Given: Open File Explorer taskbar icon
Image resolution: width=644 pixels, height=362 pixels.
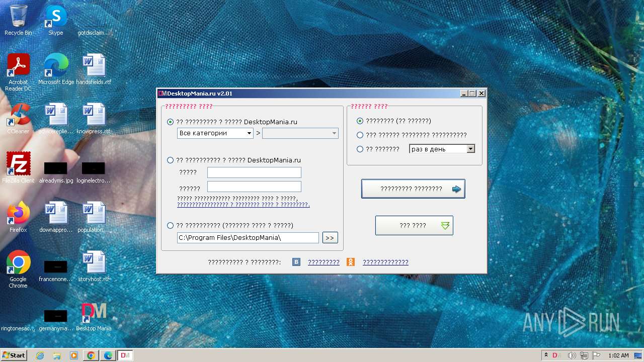Looking at the screenshot, I should [57, 355].
